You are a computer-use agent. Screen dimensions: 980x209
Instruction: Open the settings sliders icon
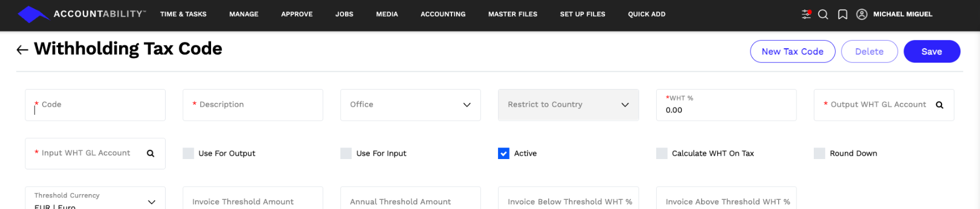pos(806,14)
